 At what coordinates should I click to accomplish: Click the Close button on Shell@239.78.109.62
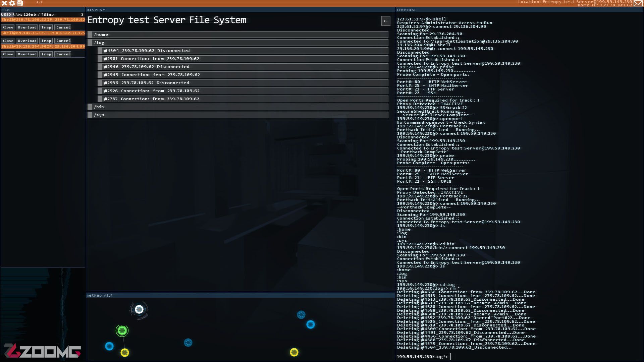coord(7,27)
